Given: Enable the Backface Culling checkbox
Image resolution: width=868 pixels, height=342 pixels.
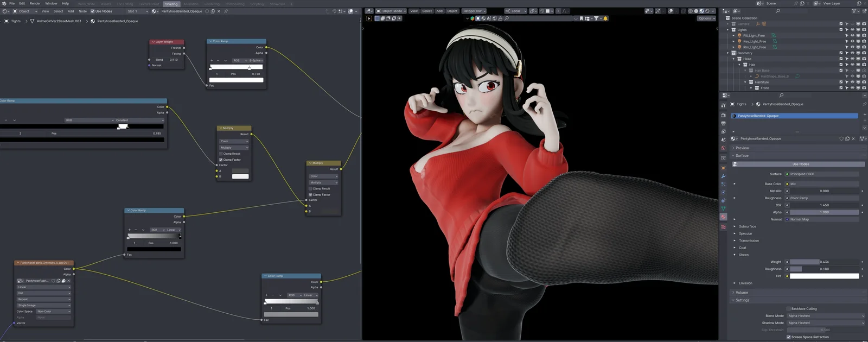Looking at the screenshot, I should [x=789, y=308].
